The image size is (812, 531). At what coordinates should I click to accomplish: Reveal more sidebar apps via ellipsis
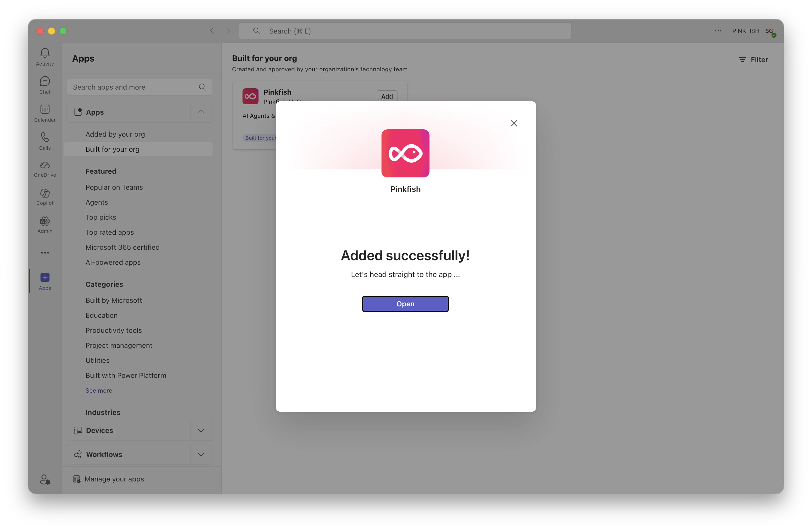45,253
